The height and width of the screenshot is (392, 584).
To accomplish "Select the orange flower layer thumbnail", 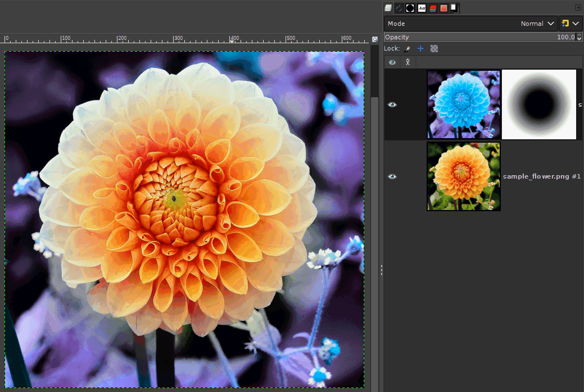I will [463, 176].
